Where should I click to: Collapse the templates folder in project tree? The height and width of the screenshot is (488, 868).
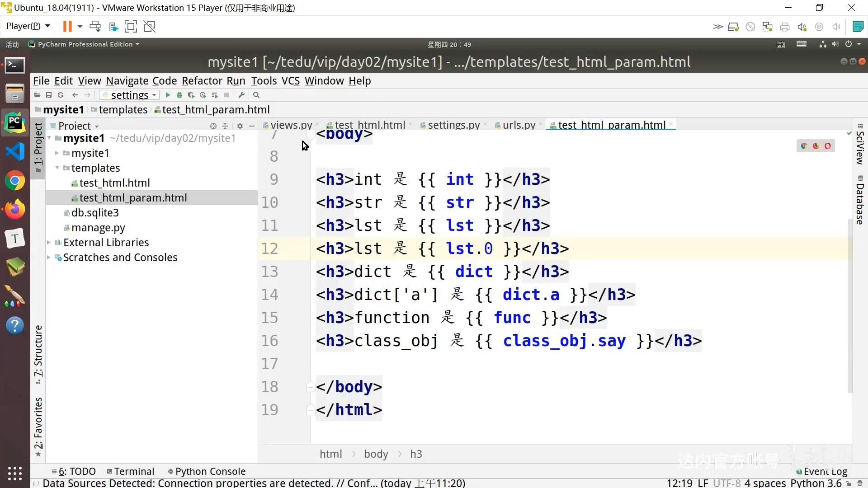57,168
